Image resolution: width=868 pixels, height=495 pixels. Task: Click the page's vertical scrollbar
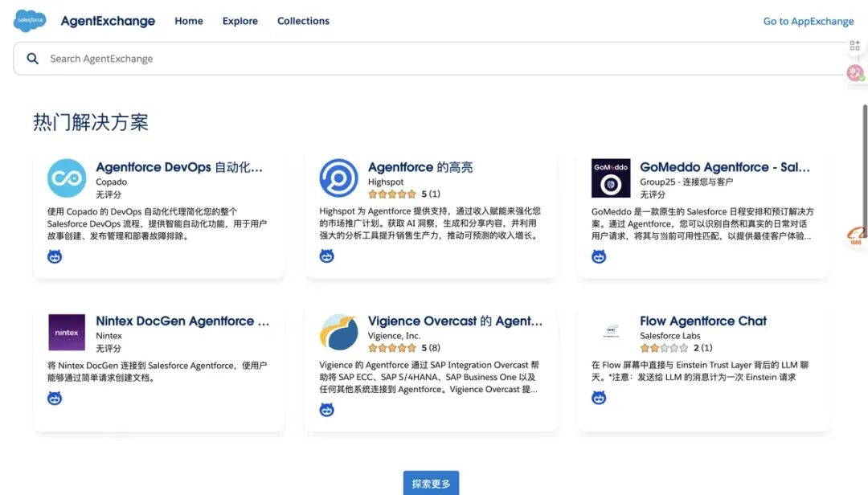(865, 161)
